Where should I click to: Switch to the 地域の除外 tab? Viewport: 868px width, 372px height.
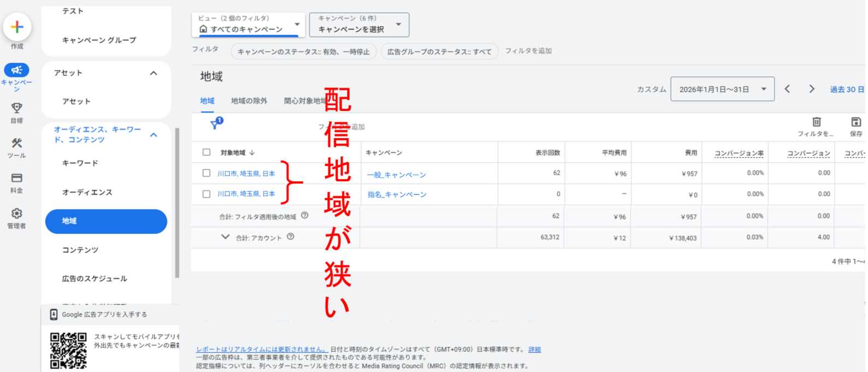pos(249,101)
